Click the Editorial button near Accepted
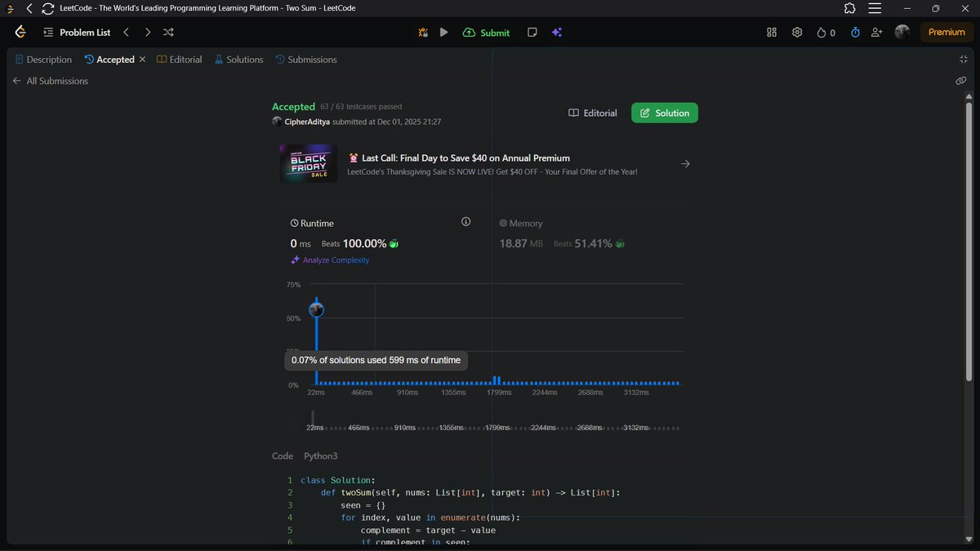 click(593, 113)
